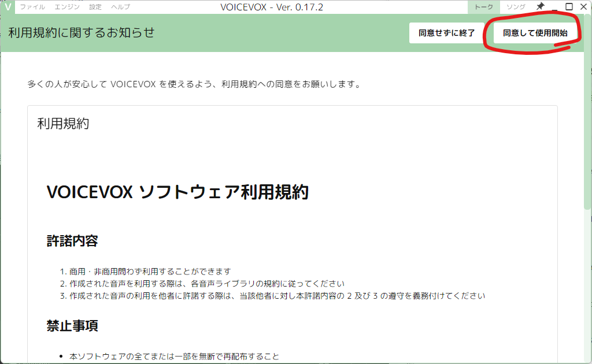Click the 利用規約 card heading

[x=63, y=123]
